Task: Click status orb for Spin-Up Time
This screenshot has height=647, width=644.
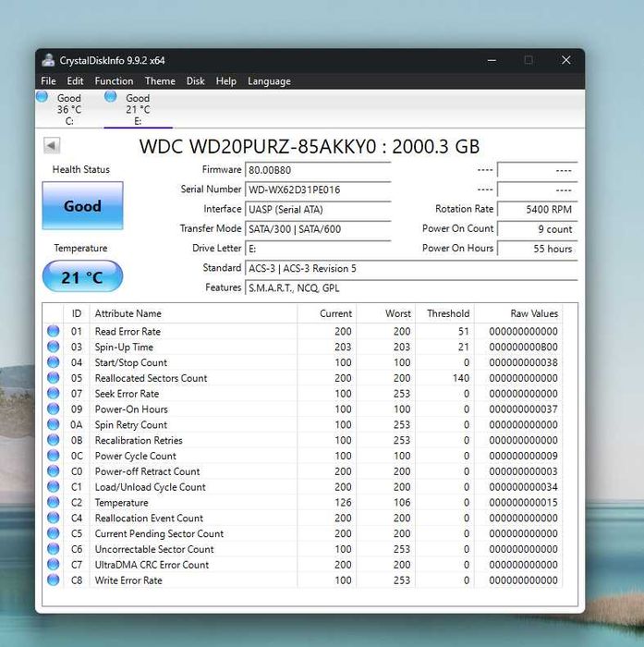Action: point(54,347)
